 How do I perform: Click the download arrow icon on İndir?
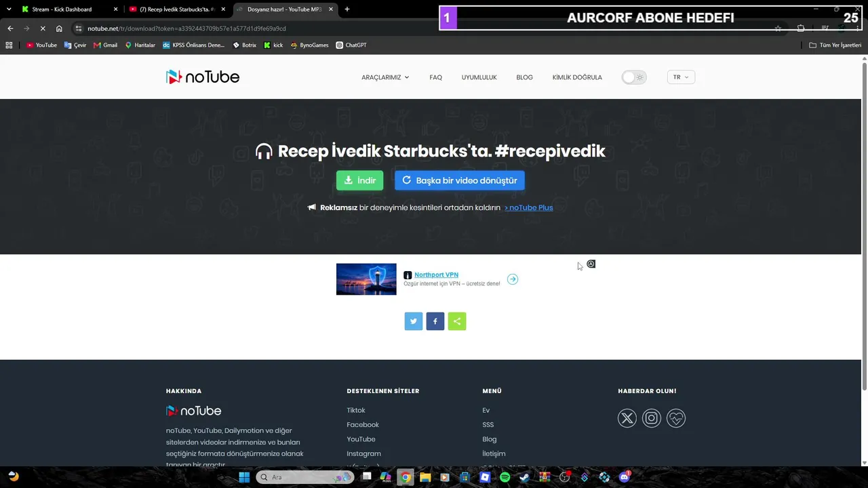pos(348,180)
